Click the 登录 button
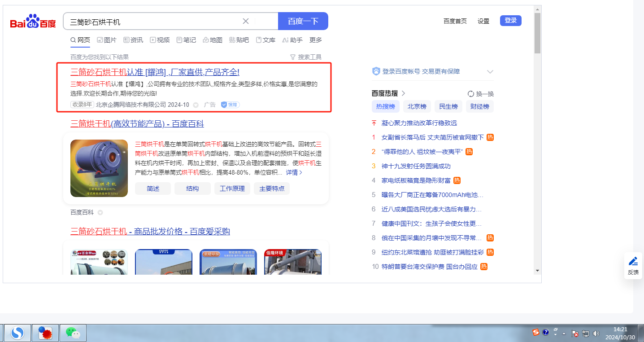Viewport: 644px width, 342px height. 511,21
